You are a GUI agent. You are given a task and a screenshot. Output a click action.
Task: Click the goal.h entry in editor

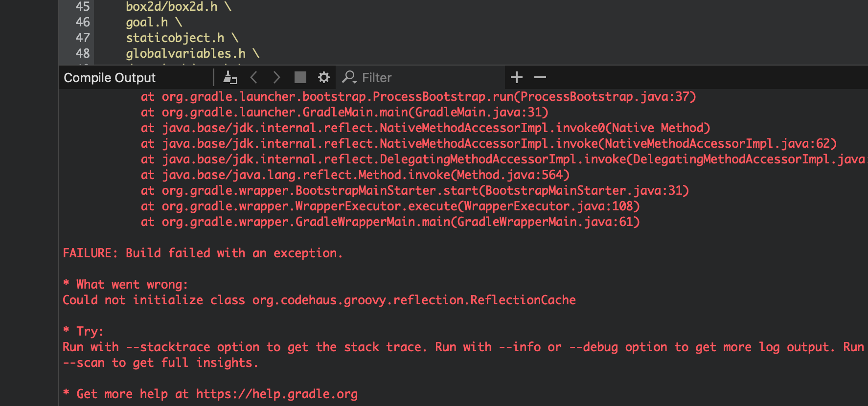pos(147,23)
